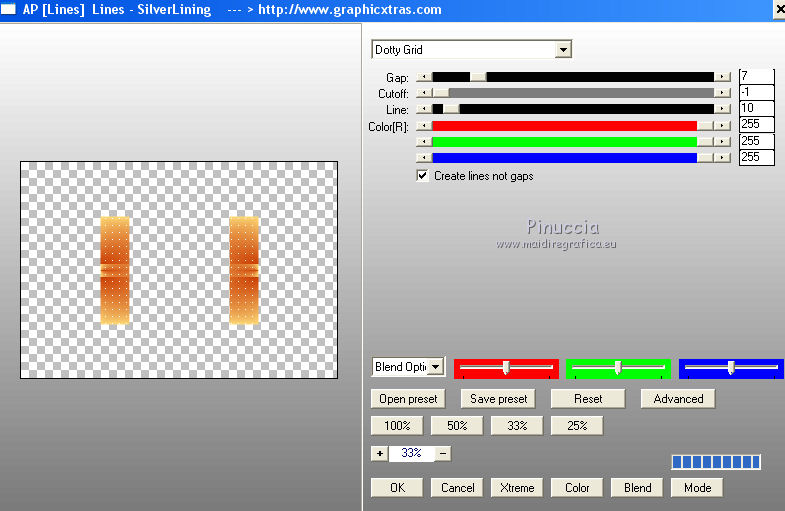Click the blue blend slider handle
The height and width of the screenshot is (511, 785).
pos(731,367)
